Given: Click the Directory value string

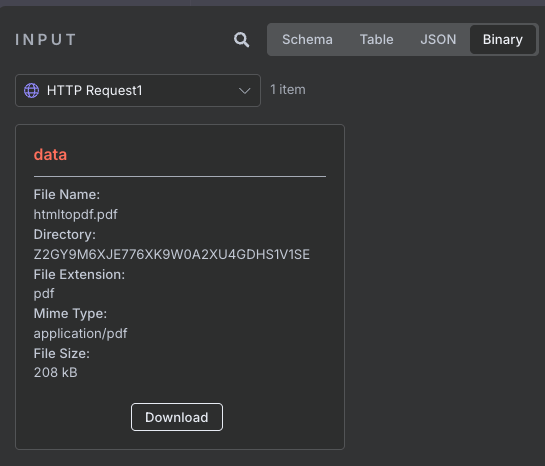Looking at the screenshot, I should coord(172,254).
